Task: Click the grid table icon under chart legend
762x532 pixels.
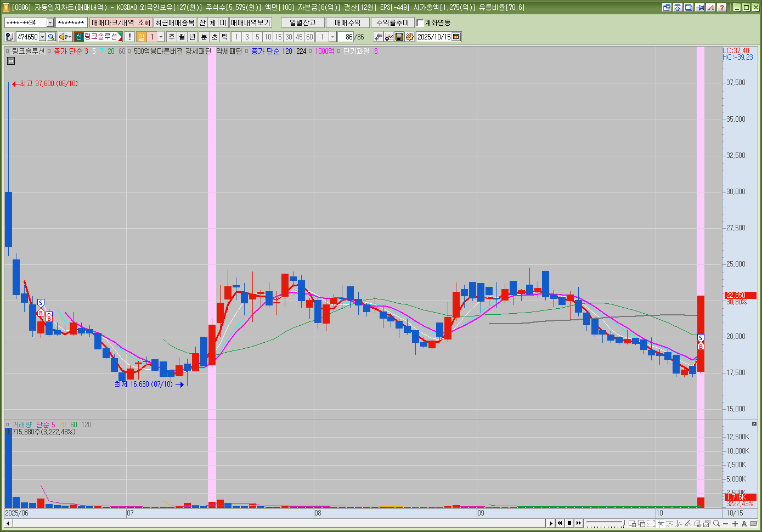Action: (10, 61)
